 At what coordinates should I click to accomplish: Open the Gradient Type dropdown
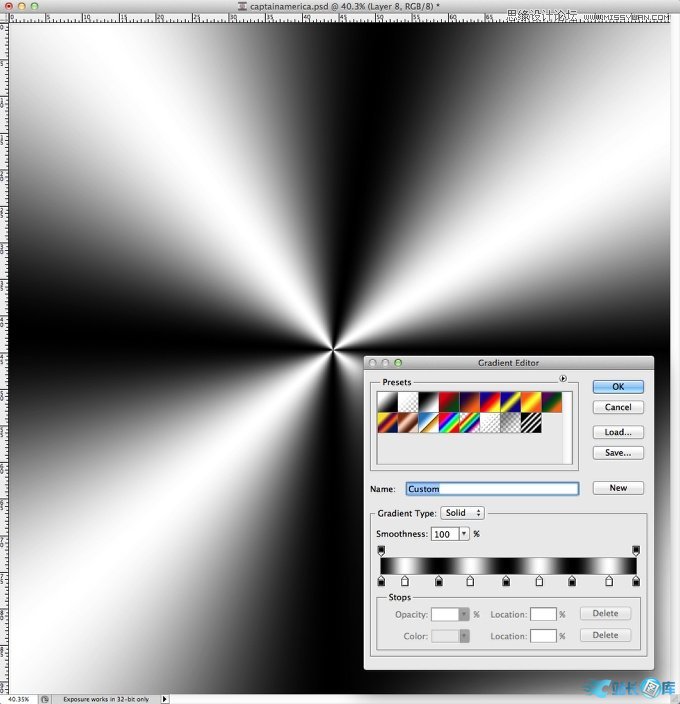(462, 513)
